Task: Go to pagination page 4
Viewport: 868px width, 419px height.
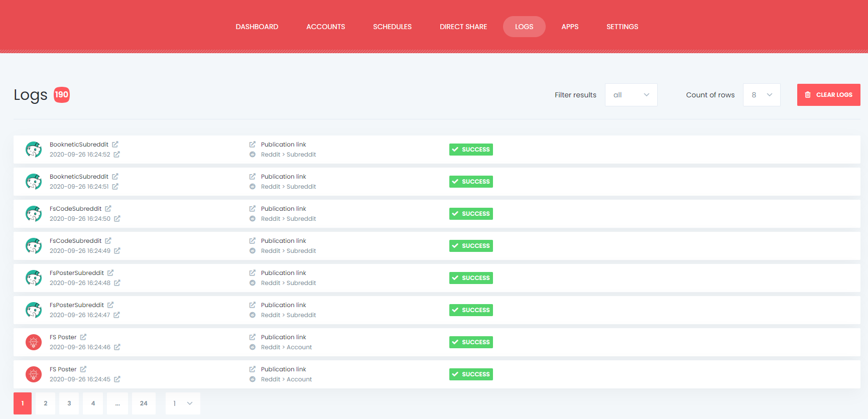Action: [93, 403]
